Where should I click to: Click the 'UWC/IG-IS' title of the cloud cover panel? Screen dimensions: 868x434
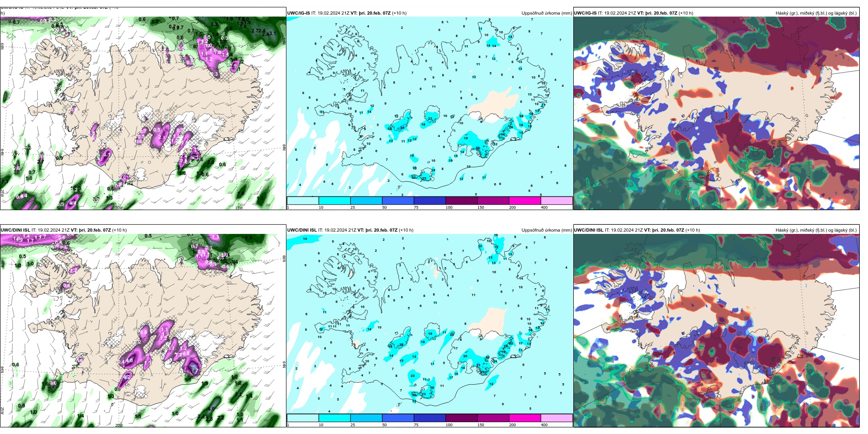(585, 13)
